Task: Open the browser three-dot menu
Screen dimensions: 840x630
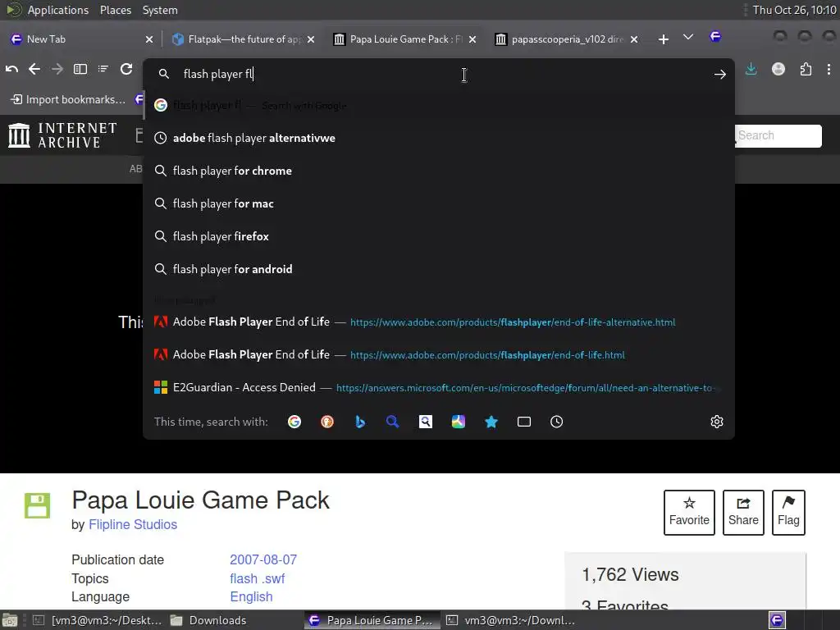Action: click(829, 69)
